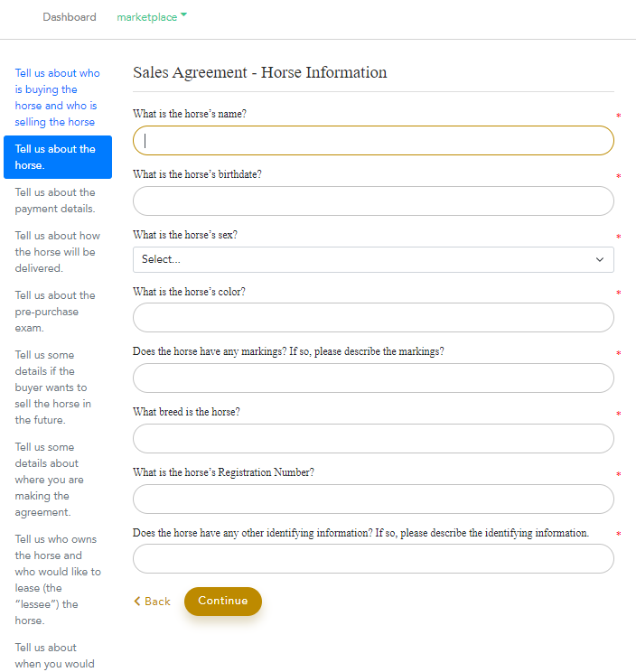
Task: Go to the Dashboard menu item
Action: point(70,17)
